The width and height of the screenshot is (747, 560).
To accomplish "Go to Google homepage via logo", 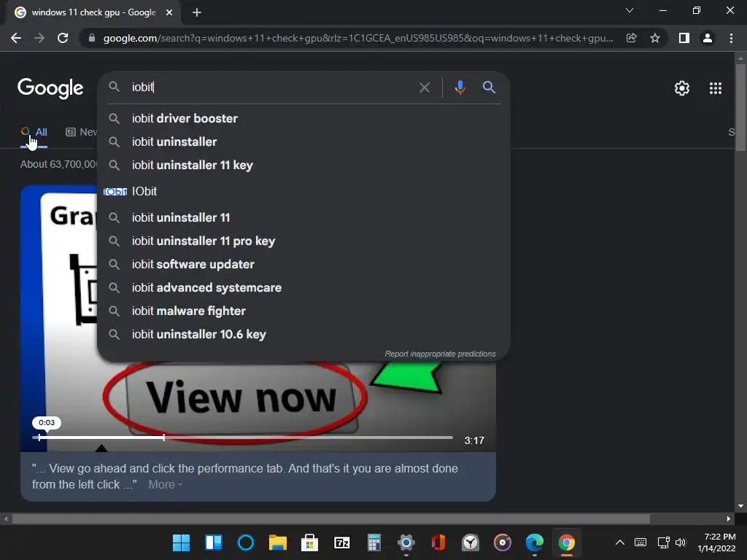I will tap(50, 88).
